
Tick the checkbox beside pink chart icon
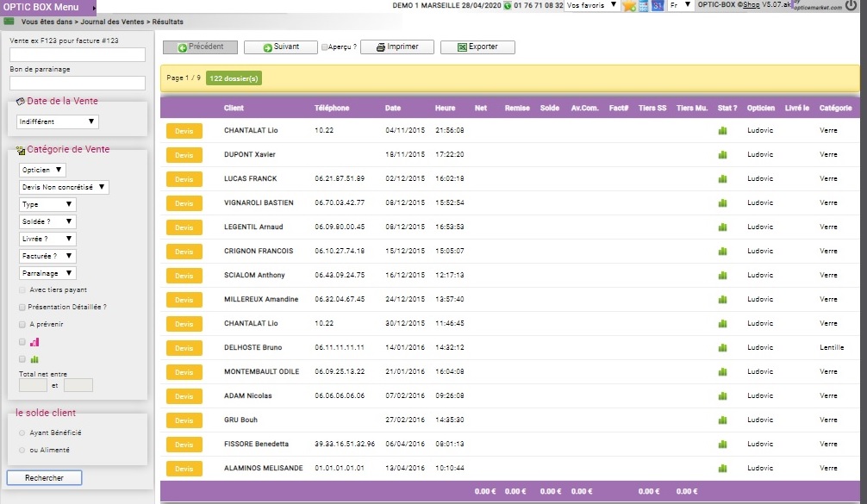pos(22,342)
